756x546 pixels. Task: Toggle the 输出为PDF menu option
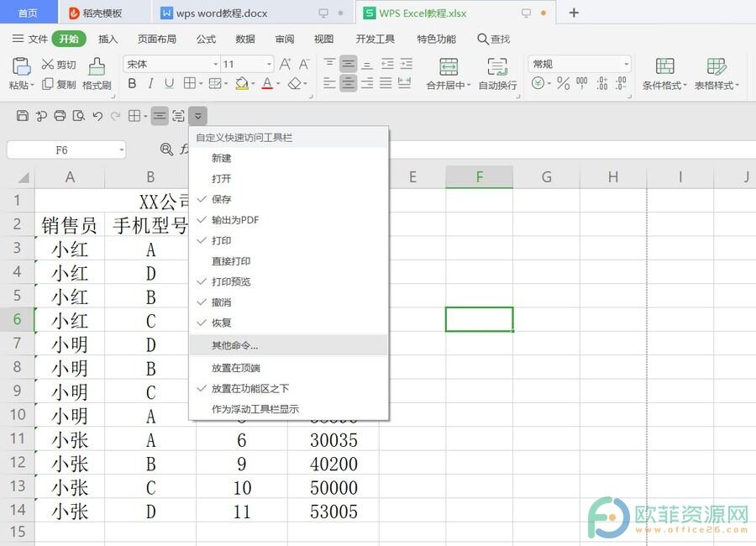click(x=234, y=220)
